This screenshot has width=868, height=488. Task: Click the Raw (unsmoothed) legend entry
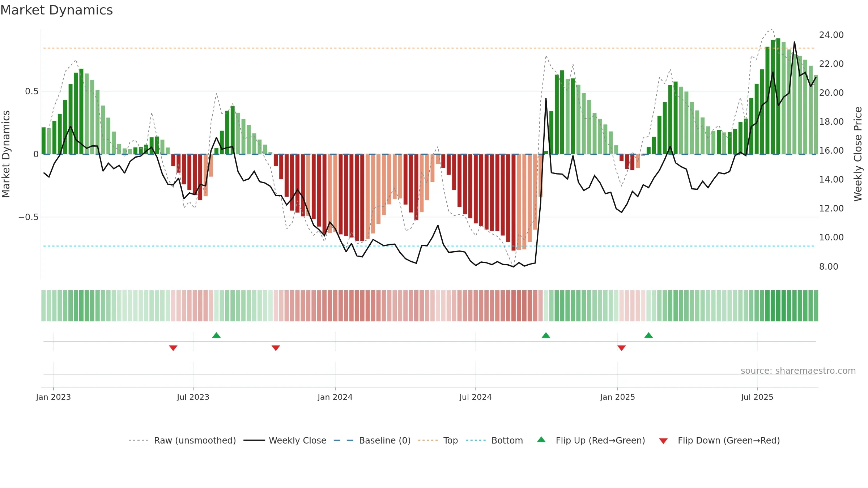click(182, 440)
